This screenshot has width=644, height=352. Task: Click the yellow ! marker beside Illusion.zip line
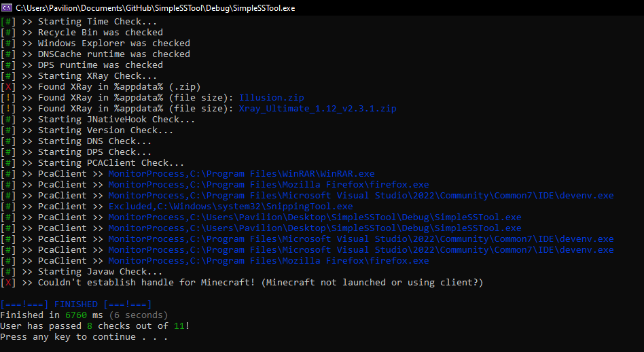coord(7,98)
